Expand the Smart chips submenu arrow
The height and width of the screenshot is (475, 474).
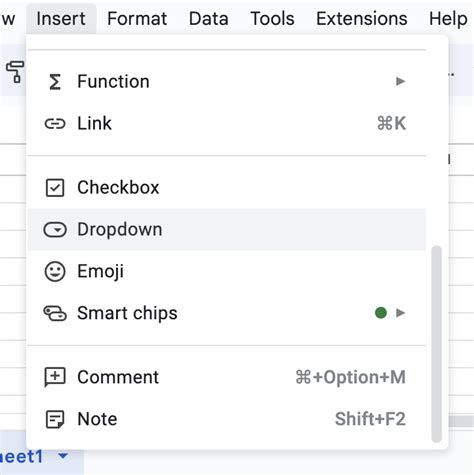(400, 313)
